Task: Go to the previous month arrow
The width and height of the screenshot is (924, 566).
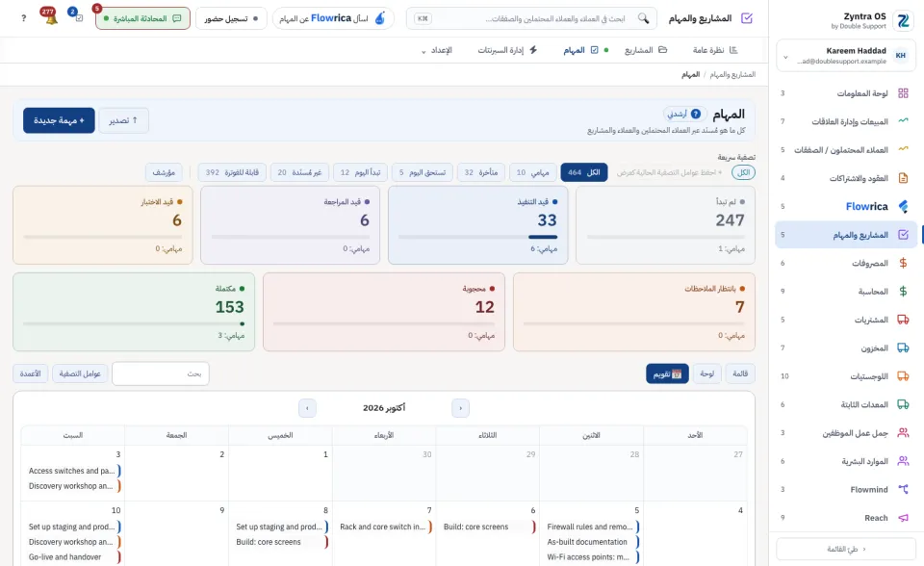Action: pos(460,408)
